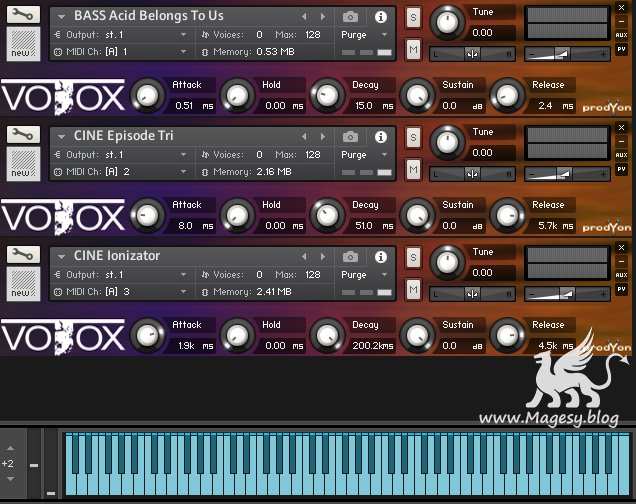The image size is (636, 504).
Task: Go to previous preset in CINE Episode Tri
Action: [x=304, y=137]
